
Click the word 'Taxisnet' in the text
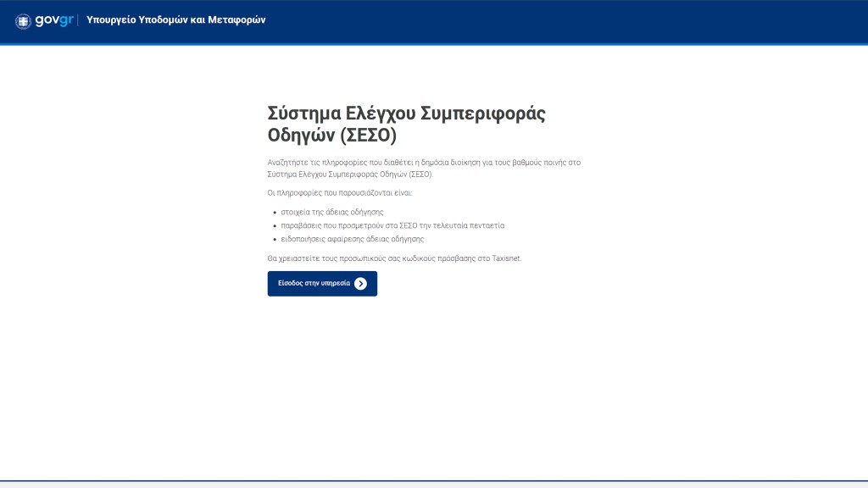(506, 258)
